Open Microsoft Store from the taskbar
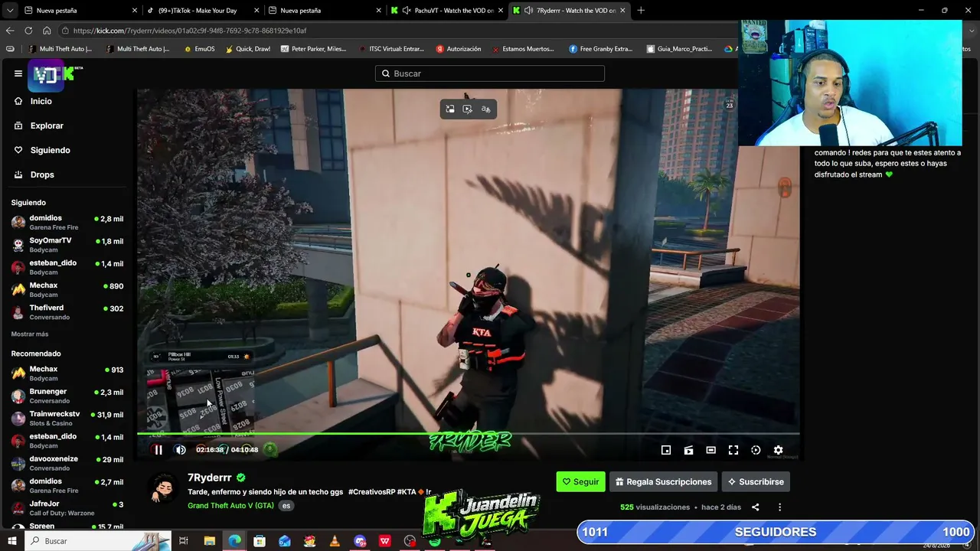 260,541
